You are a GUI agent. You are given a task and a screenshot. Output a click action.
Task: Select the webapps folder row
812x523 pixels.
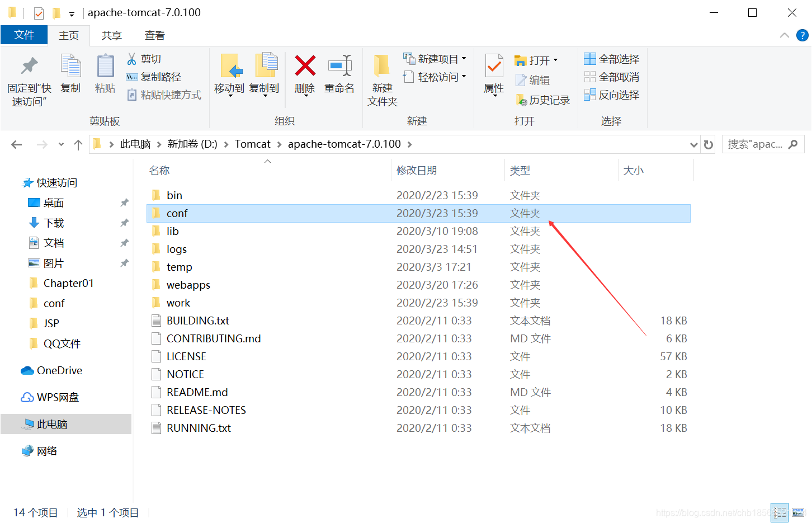pos(418,285)
